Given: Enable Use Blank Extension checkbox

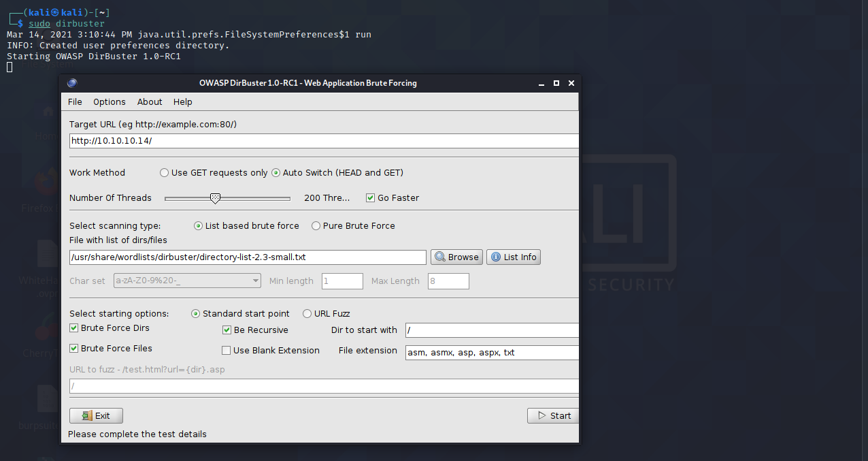Looking at the screenshot, I should click(x=227, y=351).
